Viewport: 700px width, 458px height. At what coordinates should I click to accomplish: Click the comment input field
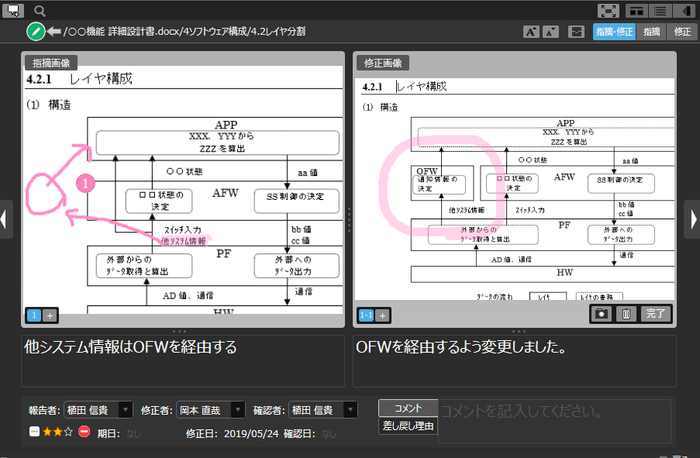tap(554, 421)
